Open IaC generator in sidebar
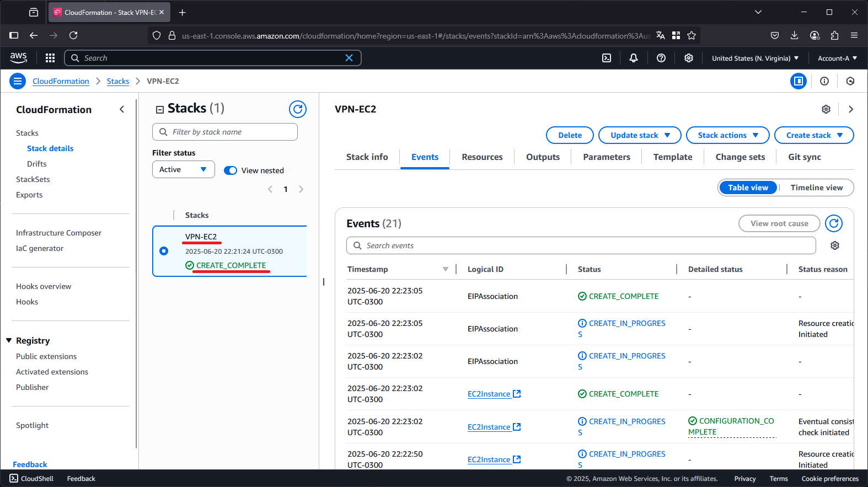 pos(40,248)
